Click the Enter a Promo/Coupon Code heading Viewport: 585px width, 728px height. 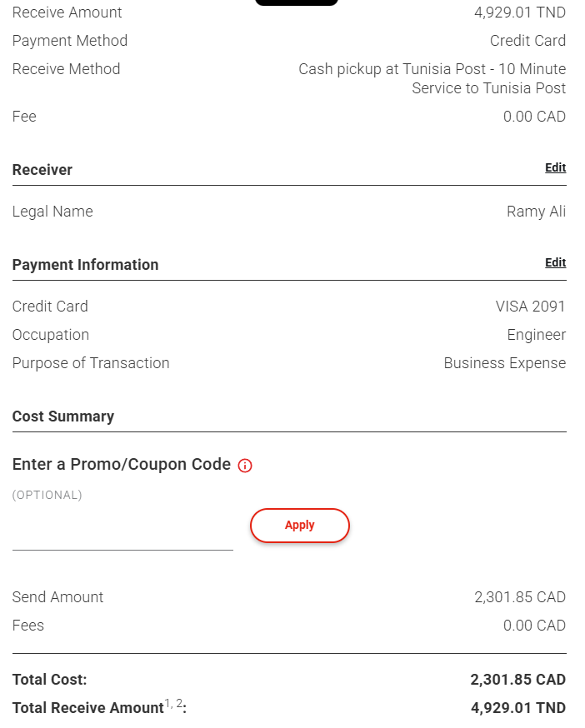coord(122,464)
